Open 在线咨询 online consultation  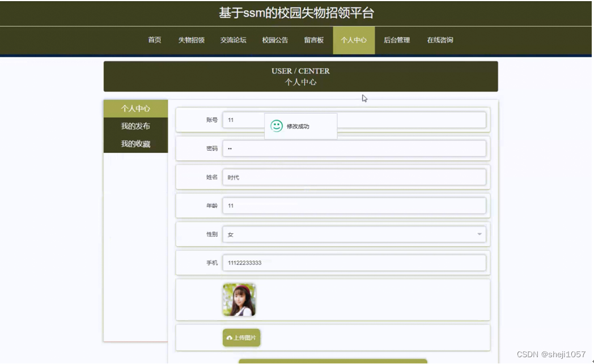point(440,40)
